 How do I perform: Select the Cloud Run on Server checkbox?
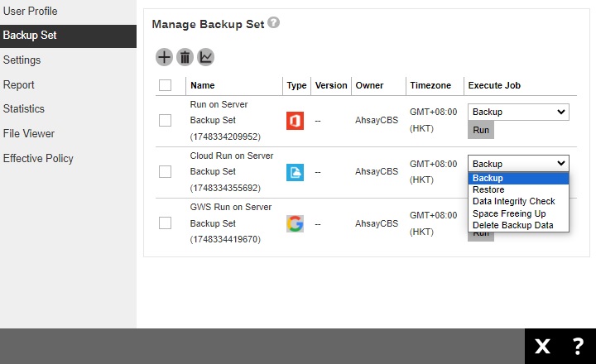165,172
